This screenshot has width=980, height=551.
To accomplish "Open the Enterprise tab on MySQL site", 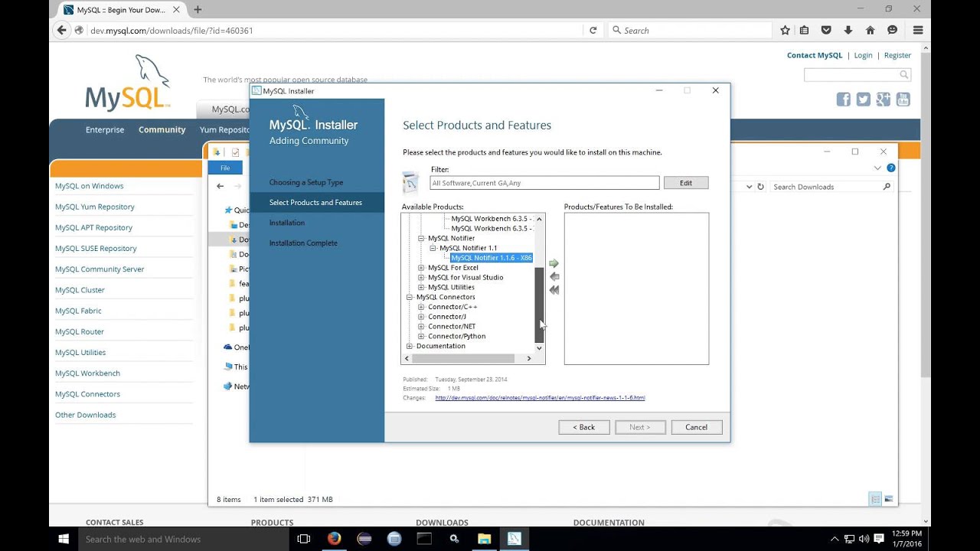I will coord(105,129).
